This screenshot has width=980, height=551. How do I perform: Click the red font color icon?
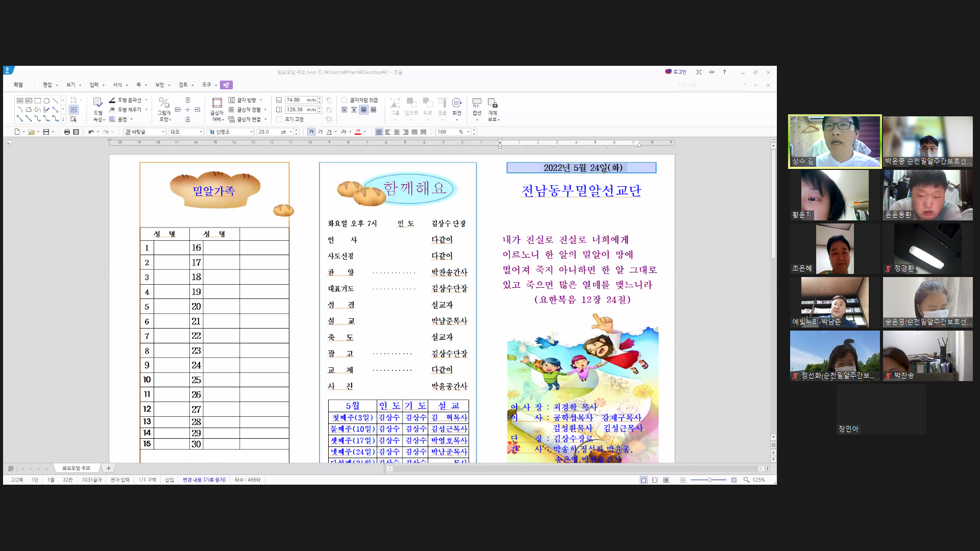[x=358, y=132]
